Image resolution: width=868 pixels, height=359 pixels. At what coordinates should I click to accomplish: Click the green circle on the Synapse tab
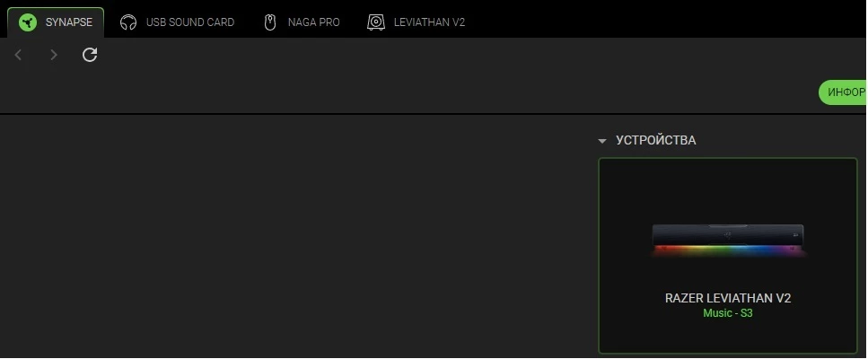click(x=27, y=22)
